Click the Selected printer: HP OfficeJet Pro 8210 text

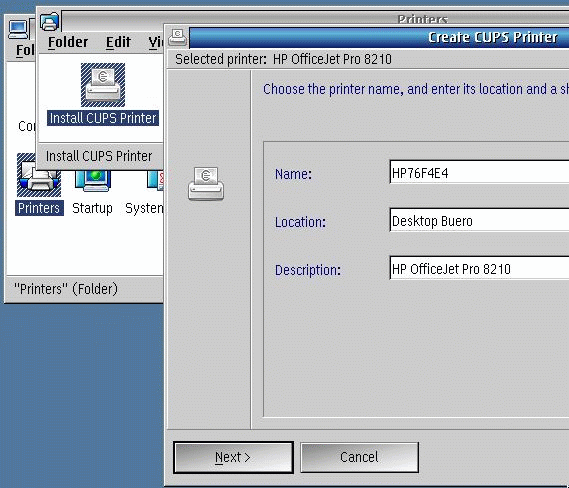click(x=283, y=59)
